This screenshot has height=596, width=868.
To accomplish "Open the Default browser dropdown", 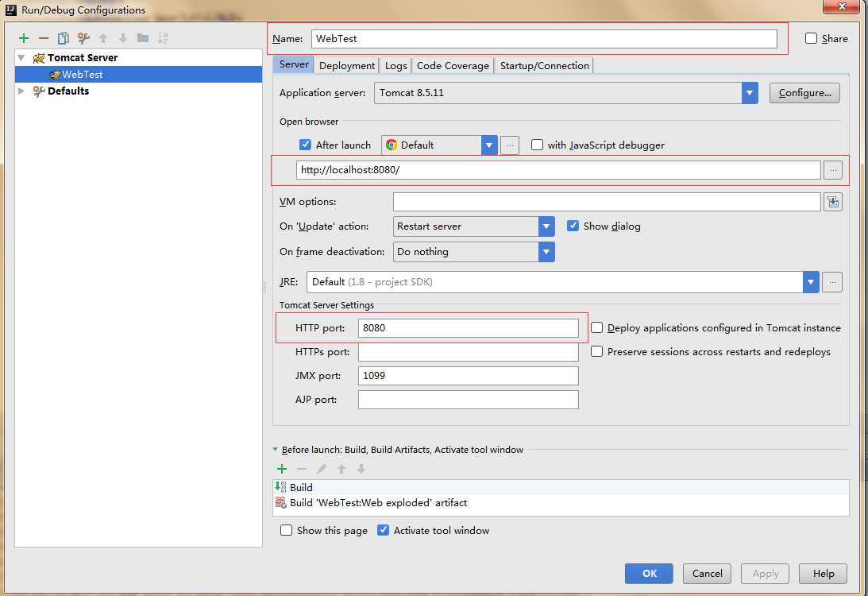I will coord(439,145).
